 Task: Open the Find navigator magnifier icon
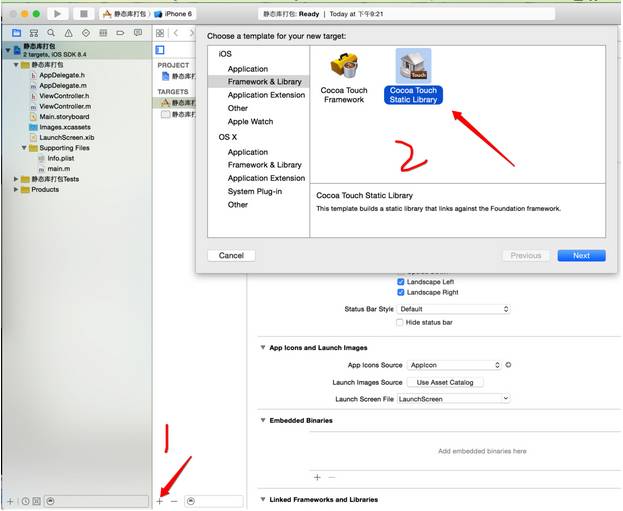51,33
